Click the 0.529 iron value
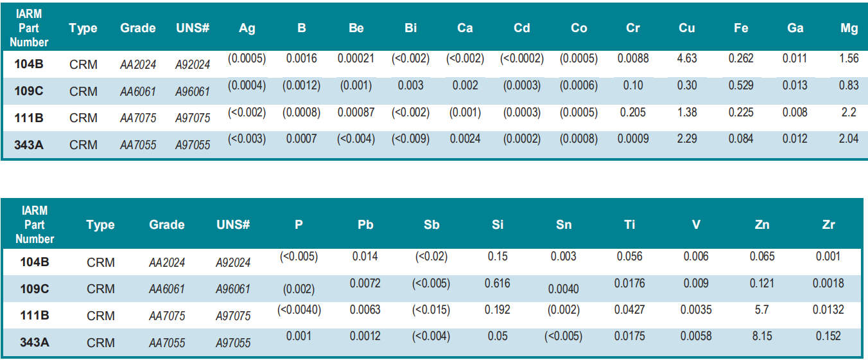 [x=741, y=86]
